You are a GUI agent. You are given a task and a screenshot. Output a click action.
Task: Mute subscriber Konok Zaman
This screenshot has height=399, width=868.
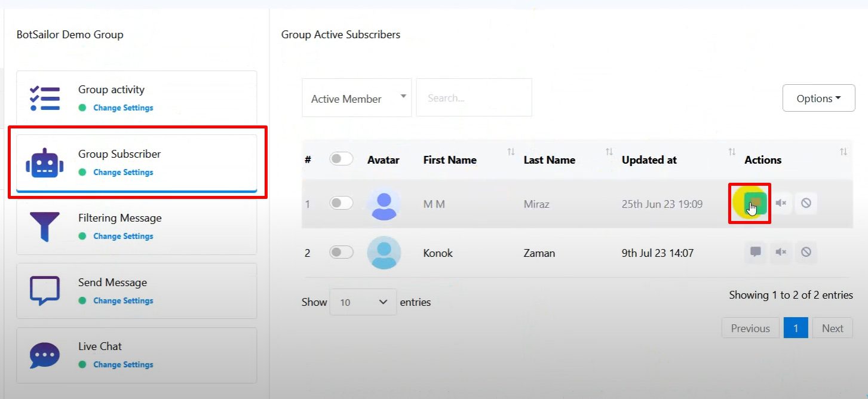(x=781, y=253)
